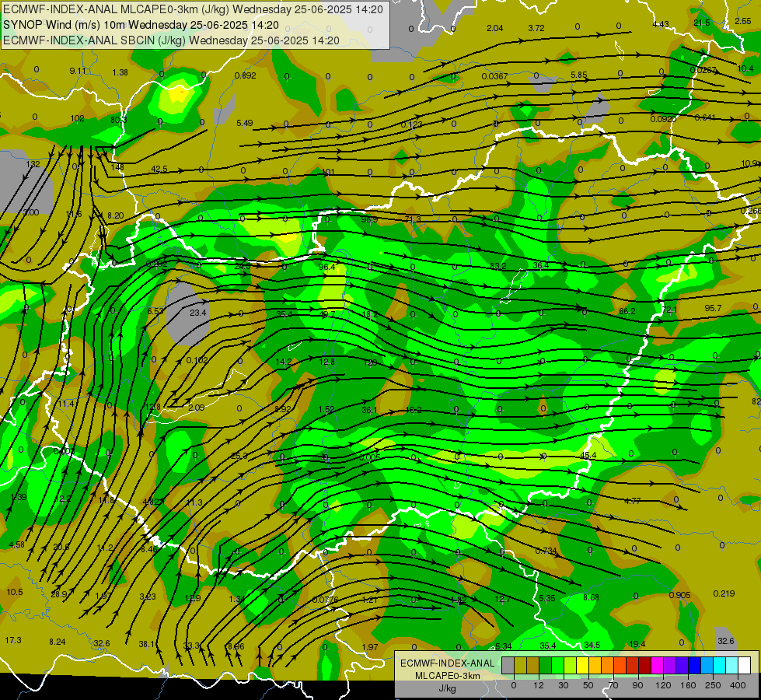Select the SYNOP Wind 10m title line

click(x=141, y=25)
